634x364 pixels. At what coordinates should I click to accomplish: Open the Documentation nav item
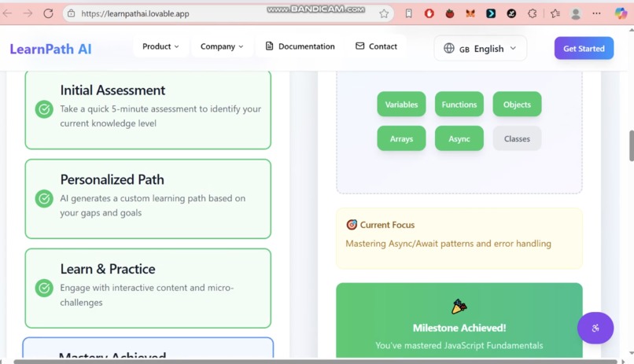tap(300, 46)
